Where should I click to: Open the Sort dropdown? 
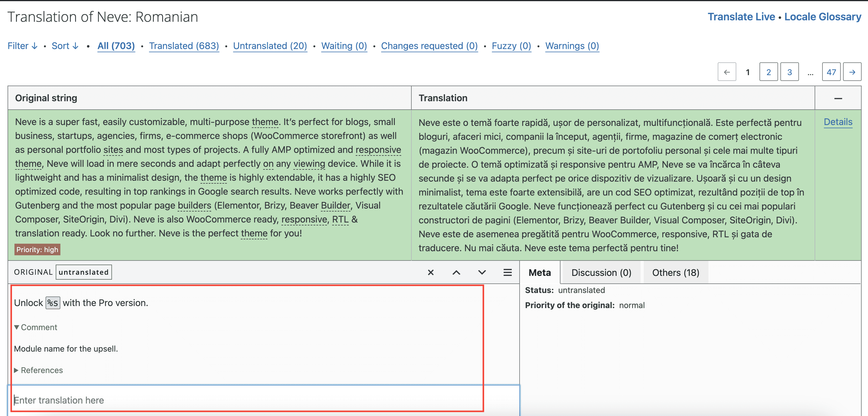65,46
